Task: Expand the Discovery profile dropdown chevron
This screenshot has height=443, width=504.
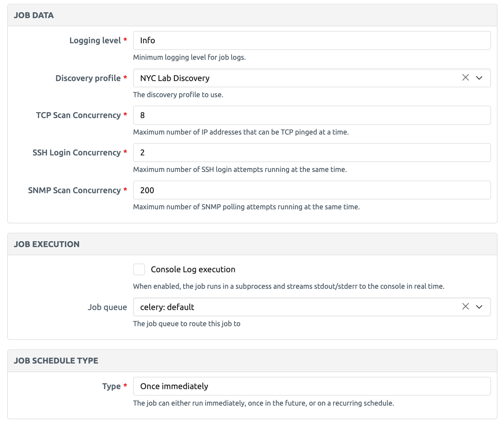Action: click(479, 78)
